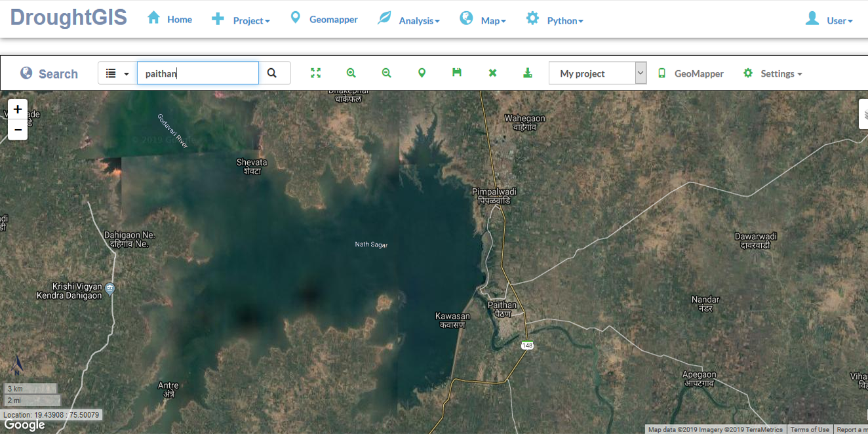Click the Paithan town label on the map

[502, 309]
